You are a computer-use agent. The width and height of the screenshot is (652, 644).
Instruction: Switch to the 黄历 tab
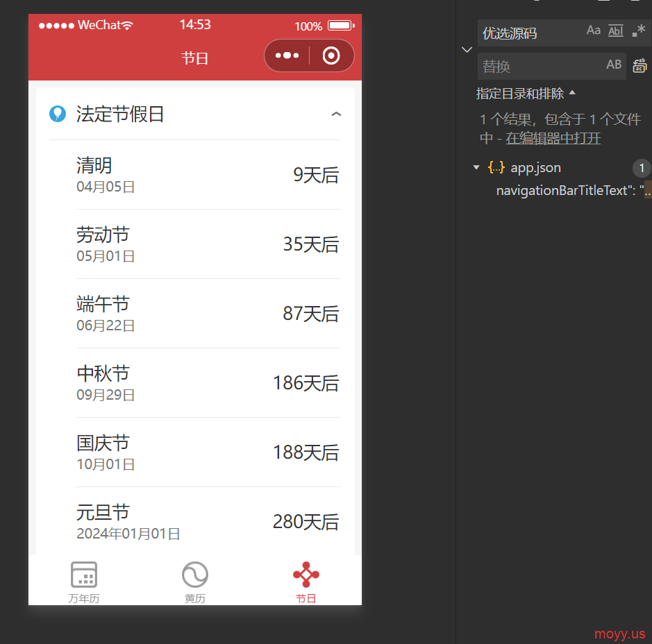pyautogui.click(x=194, y=582)
